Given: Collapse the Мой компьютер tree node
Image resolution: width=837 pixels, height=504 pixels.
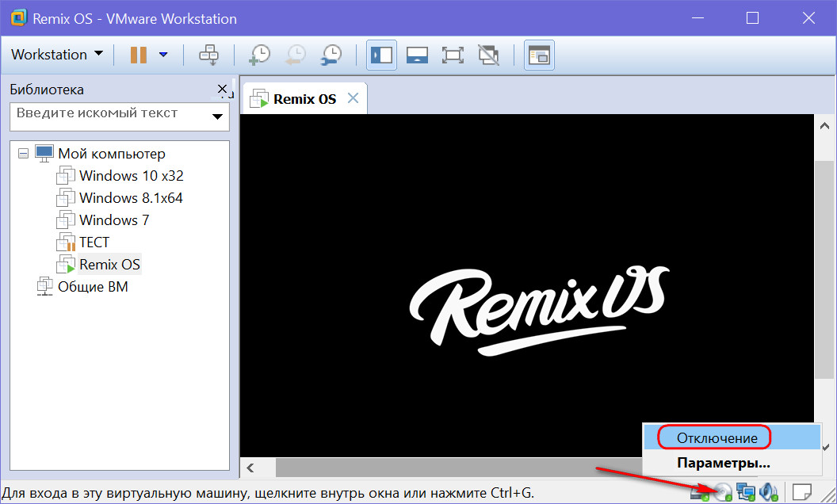Looking at the screenshot, I should [x=23, y=154].
